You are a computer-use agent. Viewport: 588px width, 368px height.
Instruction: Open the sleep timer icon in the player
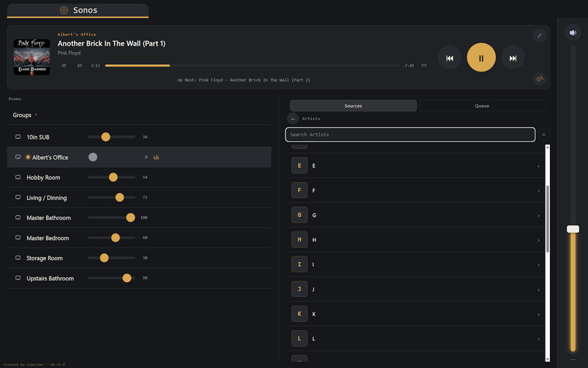(x=539, y=79)
